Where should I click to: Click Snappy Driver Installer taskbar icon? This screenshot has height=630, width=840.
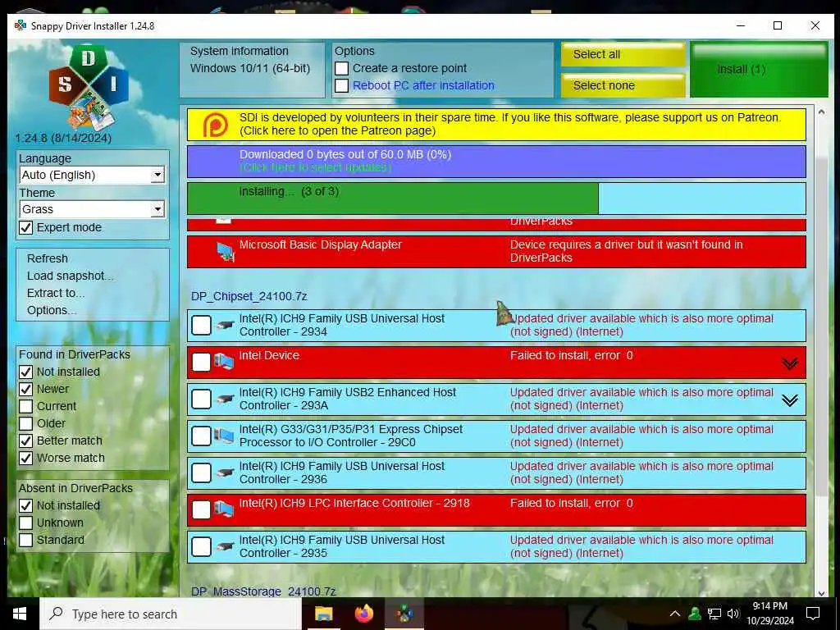click(x=405, y=614)
